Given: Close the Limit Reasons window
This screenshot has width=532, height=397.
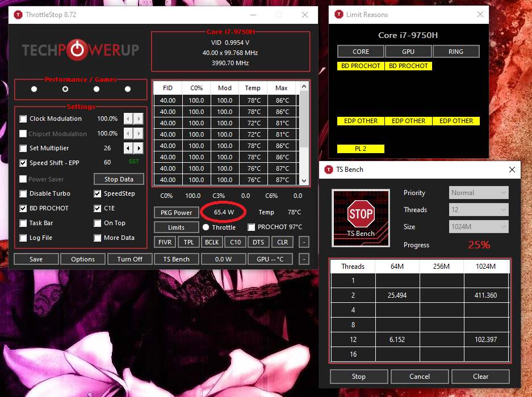Looking at the screenshot, I should coord(480,14).
